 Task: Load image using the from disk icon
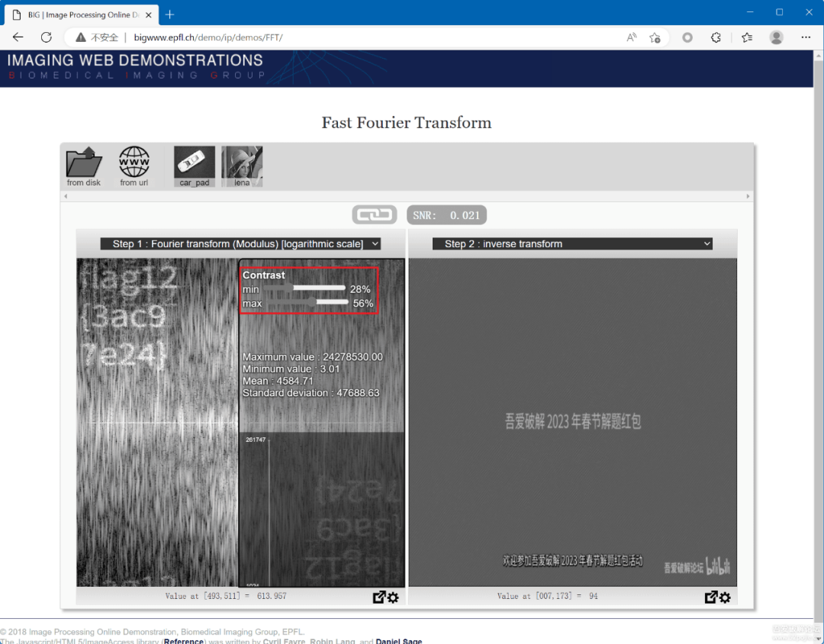coord(84,163)
